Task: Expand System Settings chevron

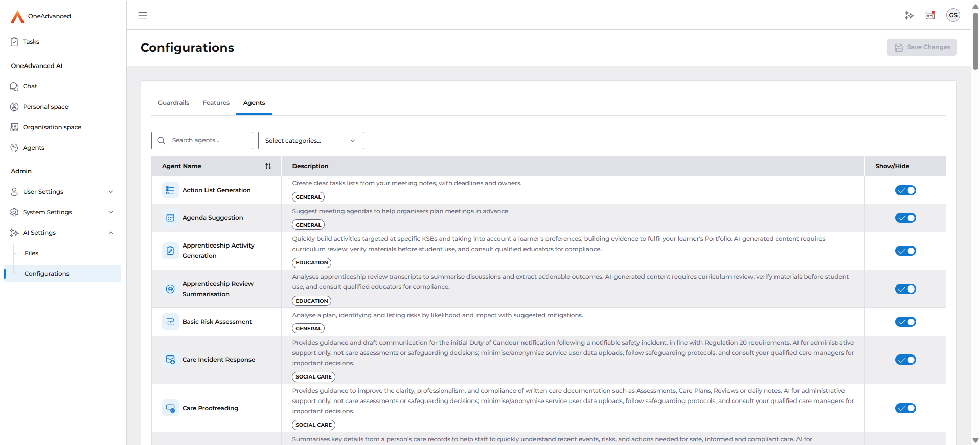Action: tap(111, 212)
